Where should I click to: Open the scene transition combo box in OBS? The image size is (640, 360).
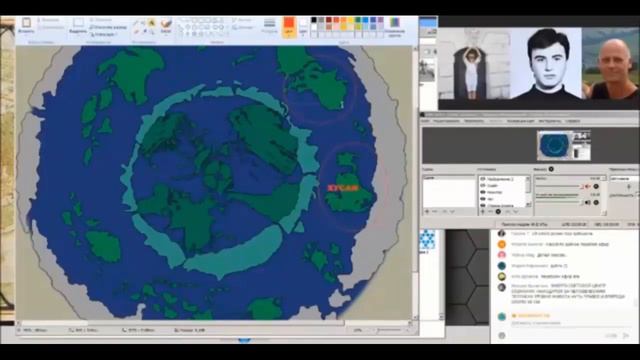[624, 179]
